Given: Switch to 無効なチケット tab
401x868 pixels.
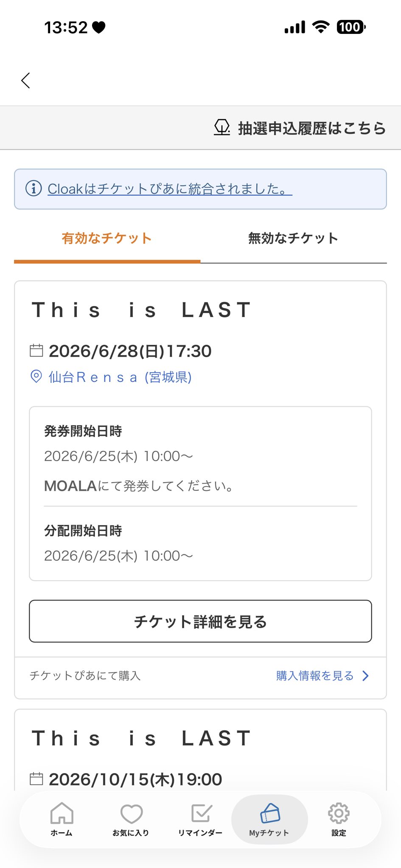Looking at the screenshot, I should point(293,238).
